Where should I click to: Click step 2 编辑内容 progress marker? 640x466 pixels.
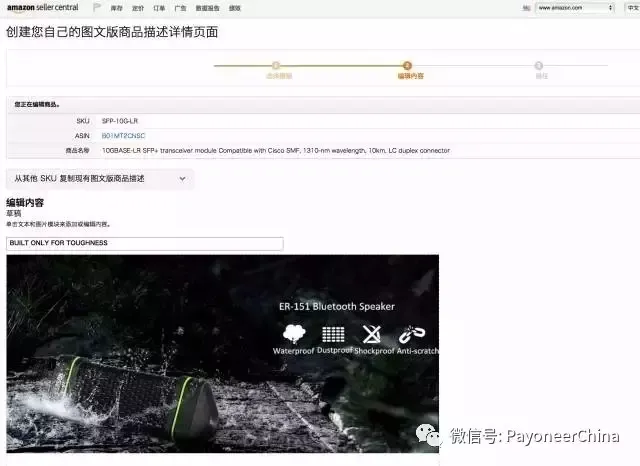[x=407, y=65]
